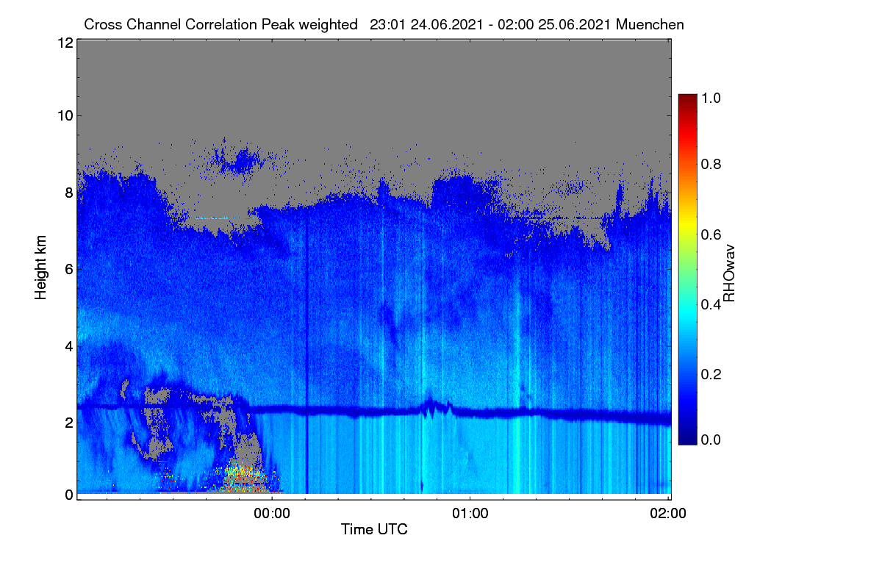Click the colorbar value 0.0

click(x=711, y=440)
